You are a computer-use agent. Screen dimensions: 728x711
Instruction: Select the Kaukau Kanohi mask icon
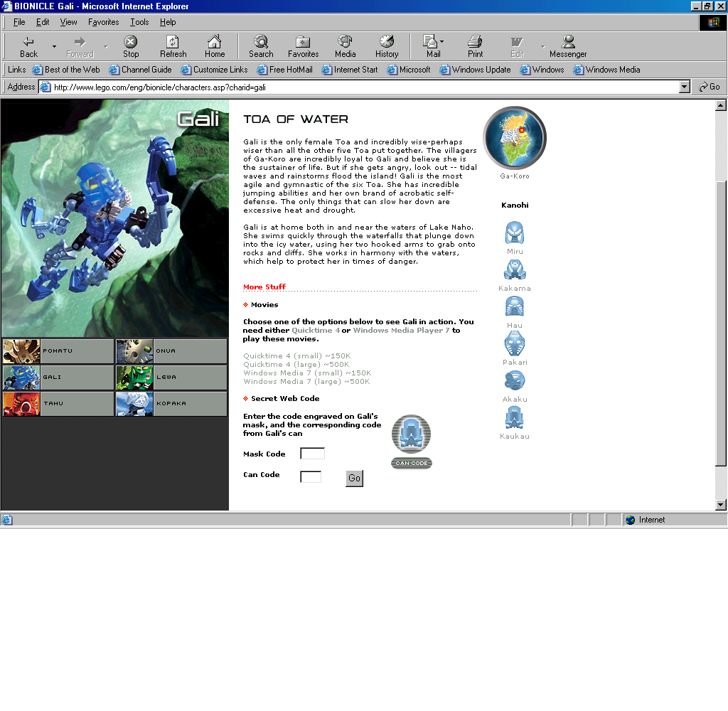click(515, 417)
